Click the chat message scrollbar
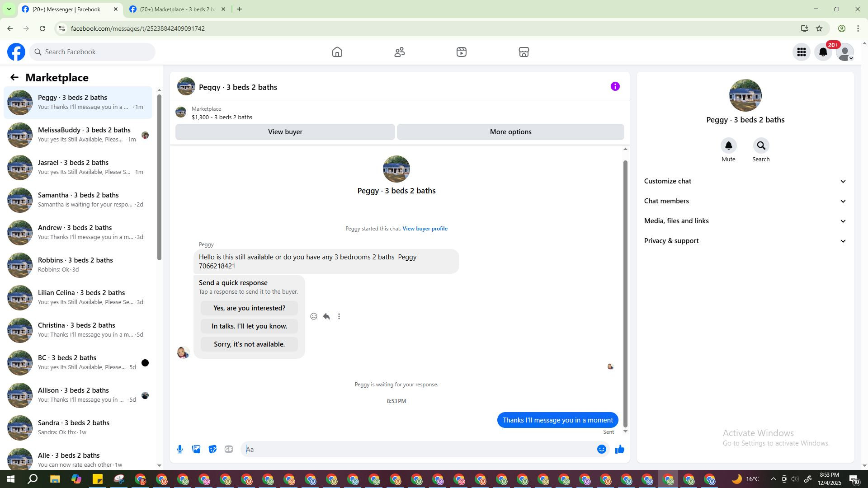 click(x=625, y=294)
